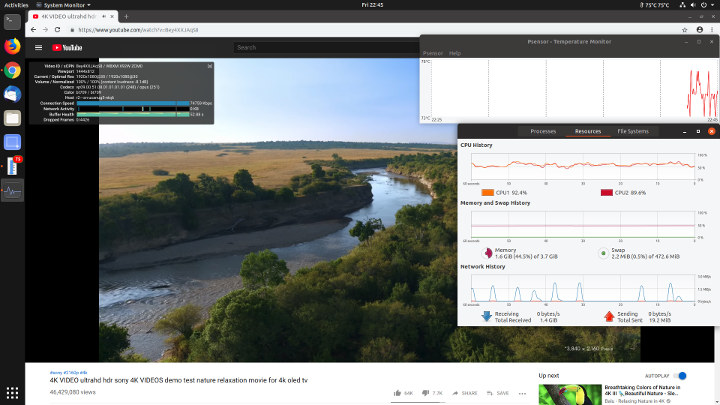Viewport: 720px width, 405px height.
Task: Click the SHARE button under video
Action: 465,393
